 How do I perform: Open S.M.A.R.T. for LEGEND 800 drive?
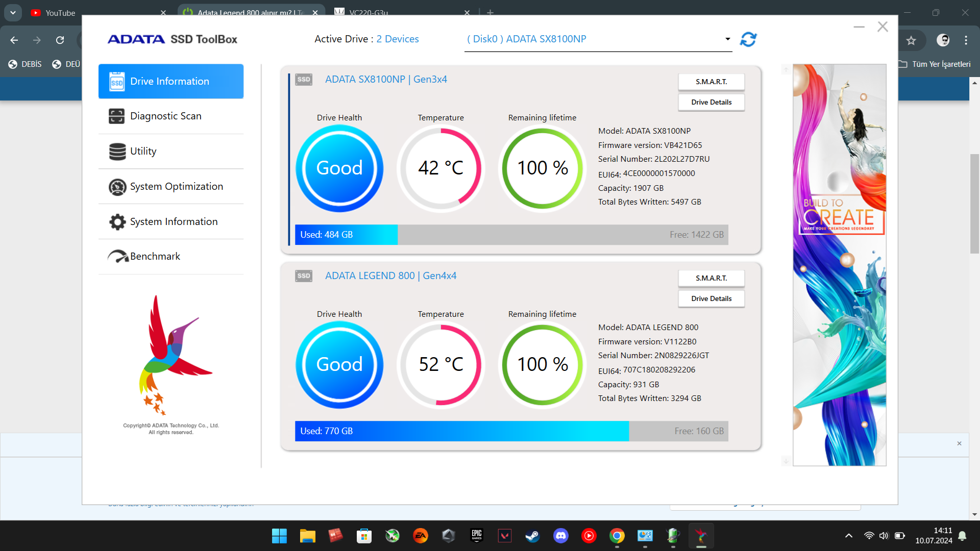711,278
